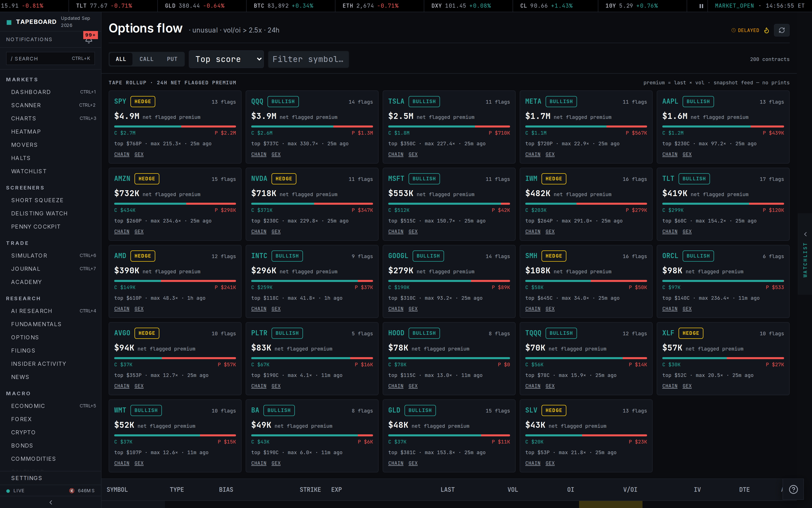Open the help question-mark icon

pyautogui.click(x=793, y=489)
